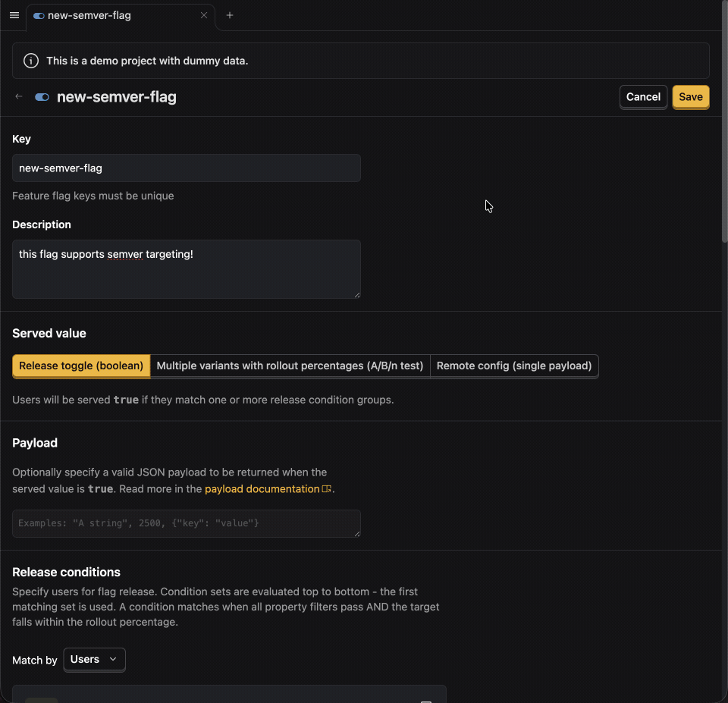Select Remote config (single payload) option
This screenshot has height=703, width=728.
click(x=514, y=366)
